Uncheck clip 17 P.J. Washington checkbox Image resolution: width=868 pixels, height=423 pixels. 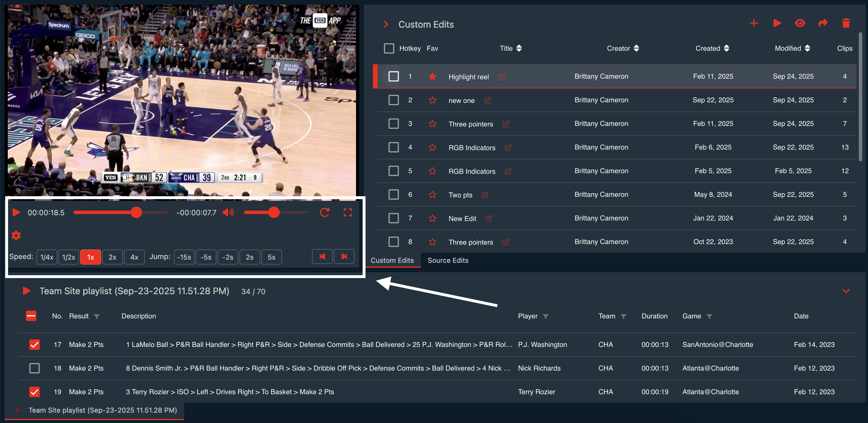[x=34, y=344]
